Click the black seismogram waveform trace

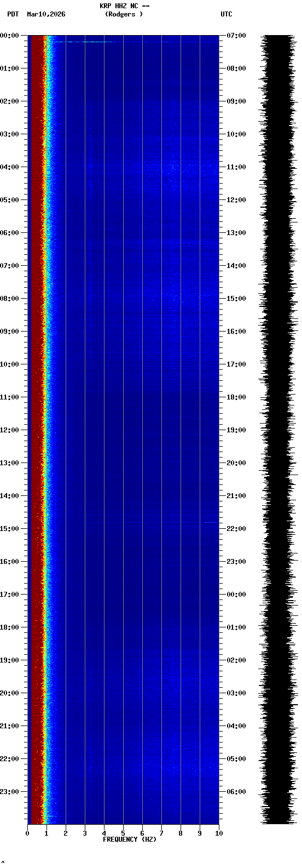(x=278, y=430)
